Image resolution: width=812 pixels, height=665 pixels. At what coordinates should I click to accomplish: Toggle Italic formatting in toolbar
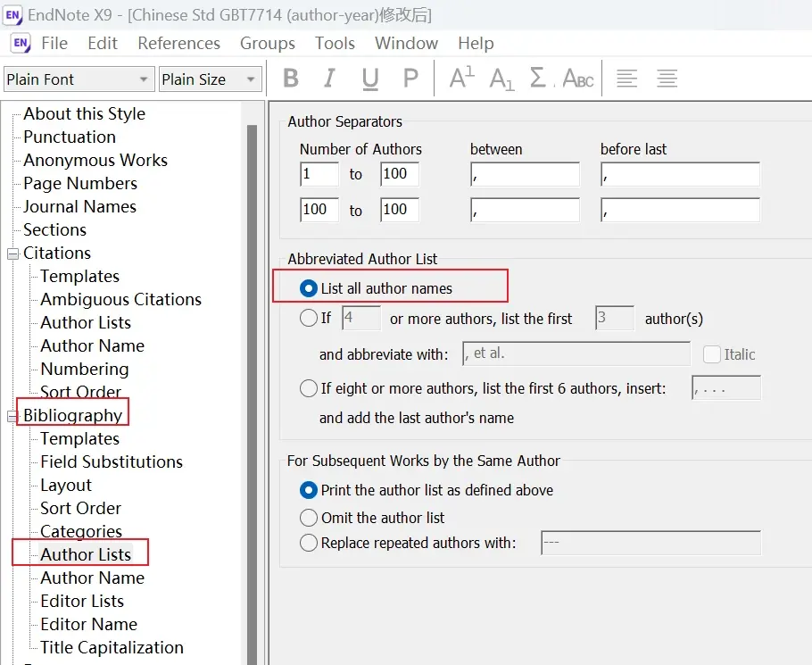(329, 79)
